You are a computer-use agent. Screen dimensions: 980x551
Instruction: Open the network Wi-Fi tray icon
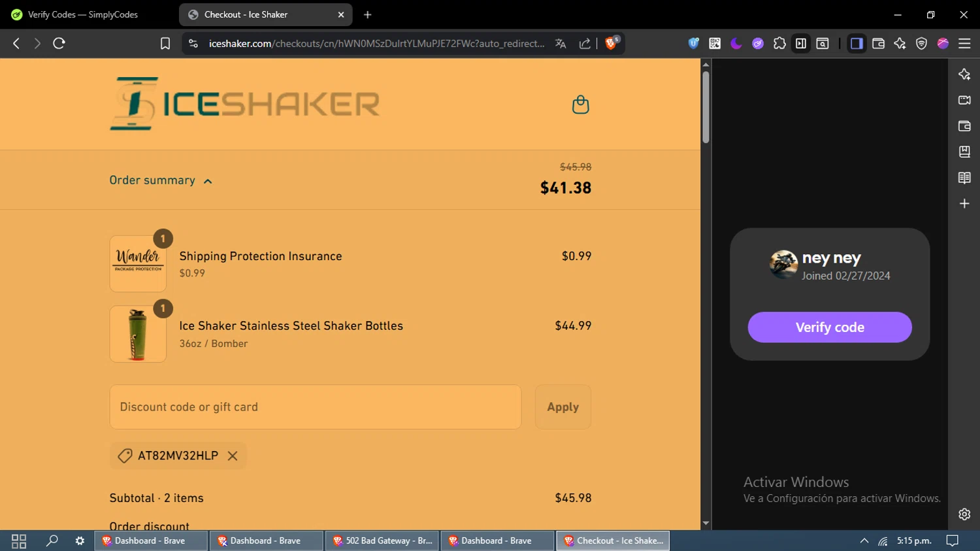tap(883, 541)
